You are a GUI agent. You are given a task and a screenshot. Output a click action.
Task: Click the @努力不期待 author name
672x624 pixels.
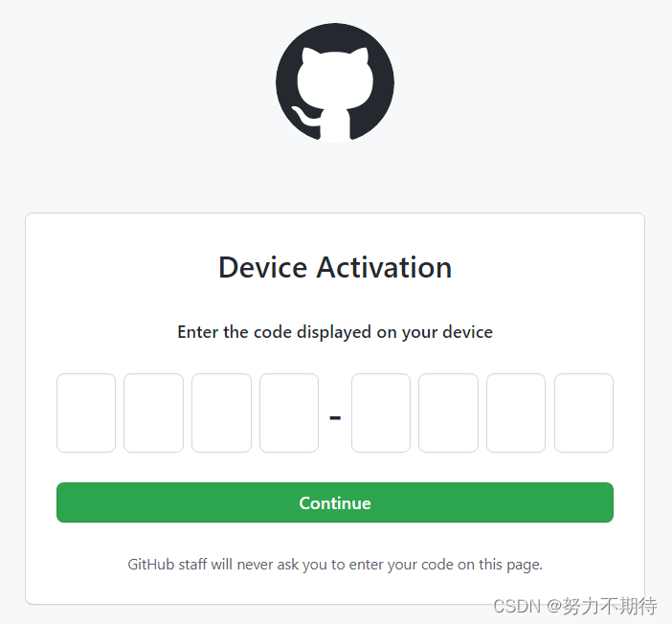click(x=602, y=606)
